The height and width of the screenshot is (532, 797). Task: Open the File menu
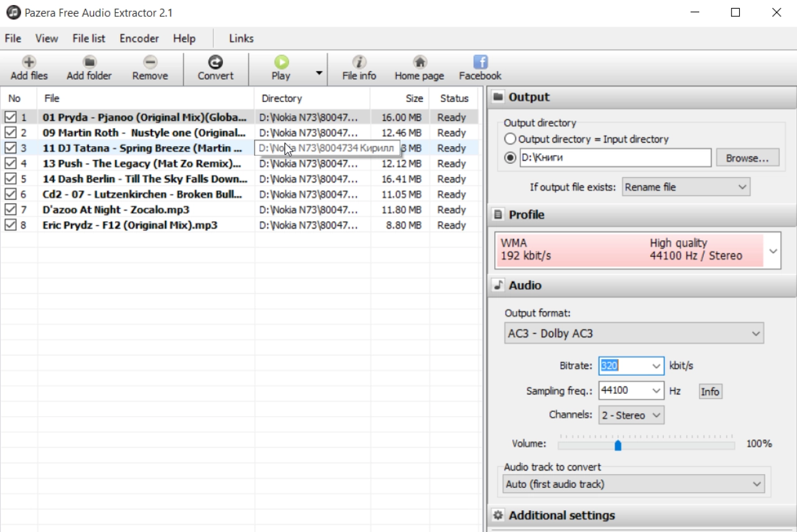12,39
